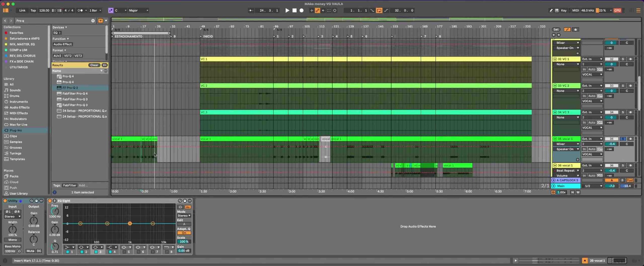Open Main output 1/2 dropdown
The width and height of the screenshot is (644, 266).
(x=592, y=186)
